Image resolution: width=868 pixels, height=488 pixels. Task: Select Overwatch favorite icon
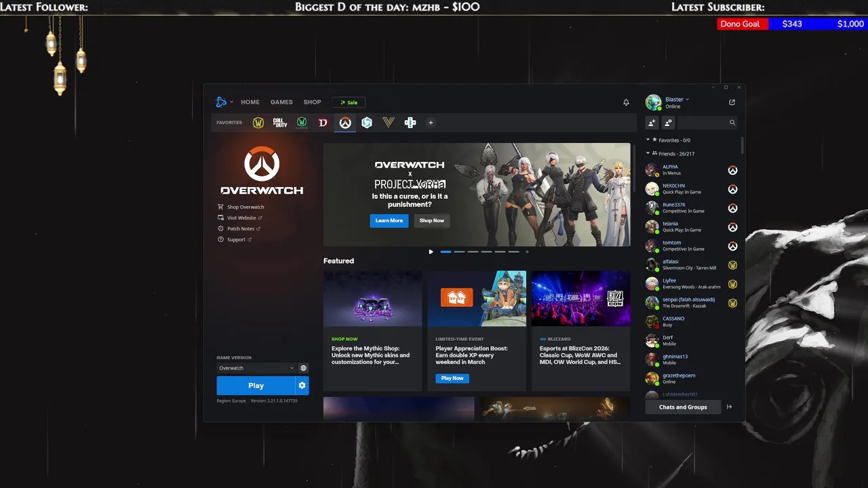345,123
